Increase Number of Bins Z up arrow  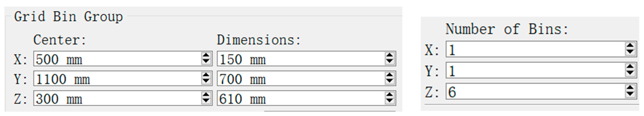tap(630, 88)
